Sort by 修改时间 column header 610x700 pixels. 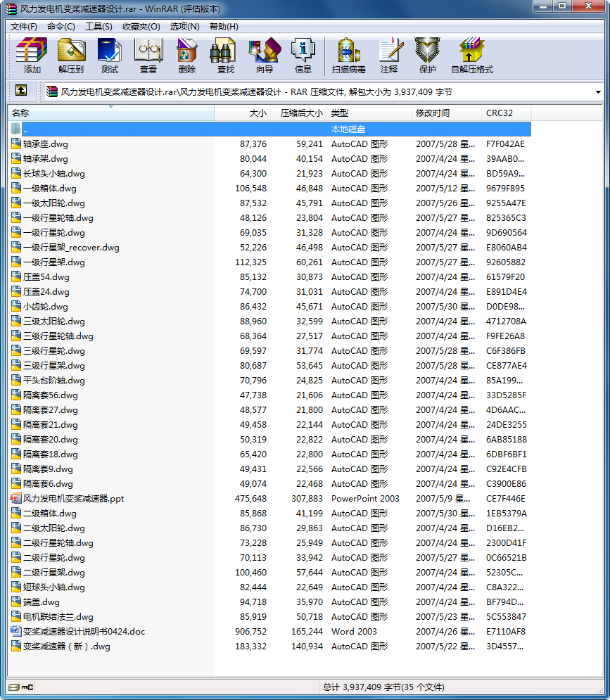click(432, 113)
